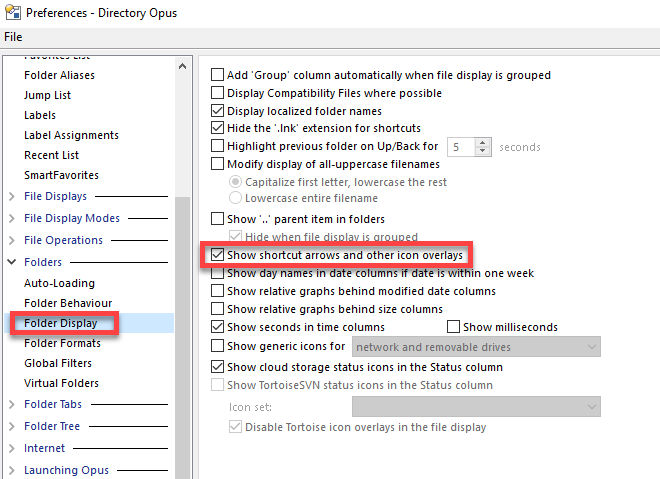Select Global Filters page

click(x=58, y=363)
